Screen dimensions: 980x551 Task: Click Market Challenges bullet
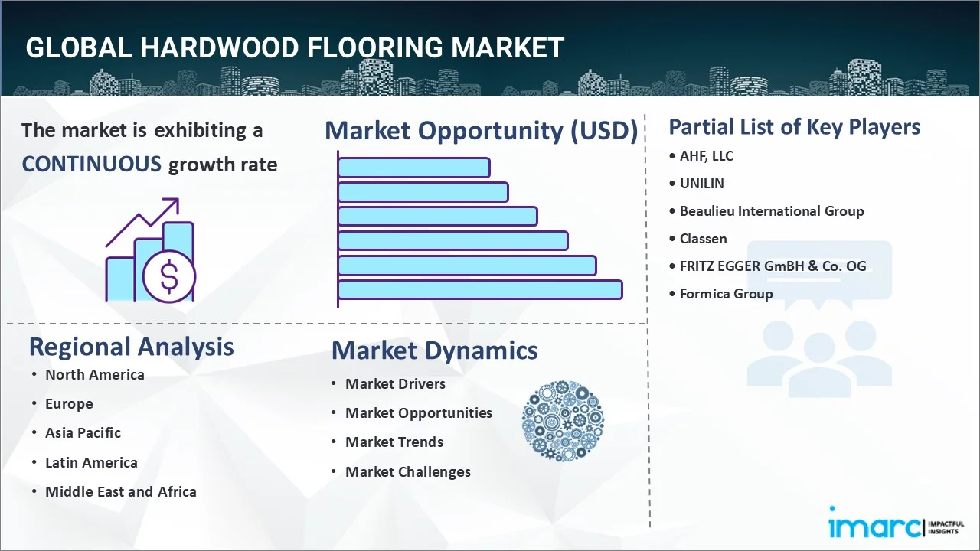(407, 471)
